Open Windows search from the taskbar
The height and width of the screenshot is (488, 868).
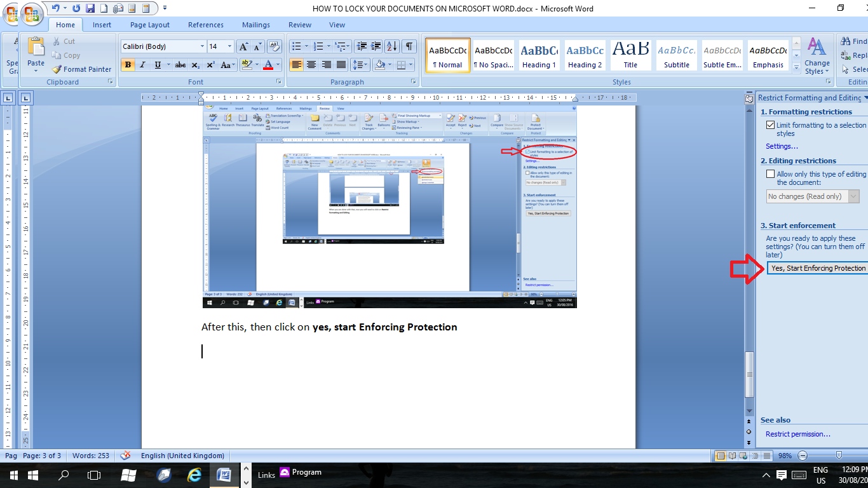pos(64,475)
